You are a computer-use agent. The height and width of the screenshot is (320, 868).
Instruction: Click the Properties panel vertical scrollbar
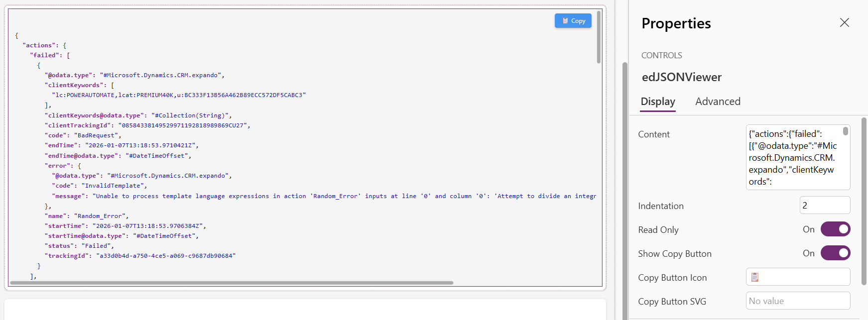pos(864,201)
